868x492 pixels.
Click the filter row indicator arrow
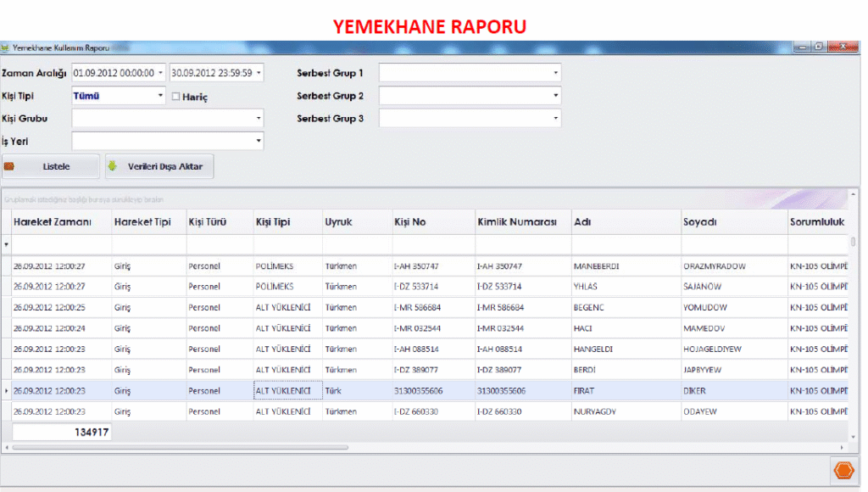tap(7, 244)
